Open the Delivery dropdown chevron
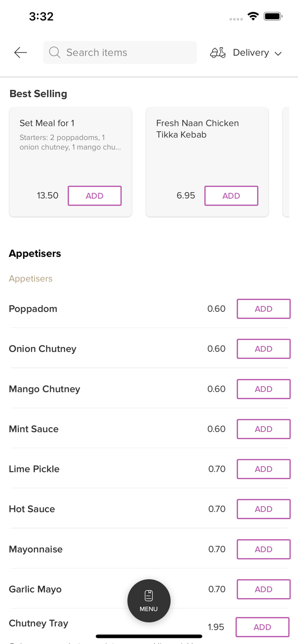 pyautogui.click(x=279, y=53)
